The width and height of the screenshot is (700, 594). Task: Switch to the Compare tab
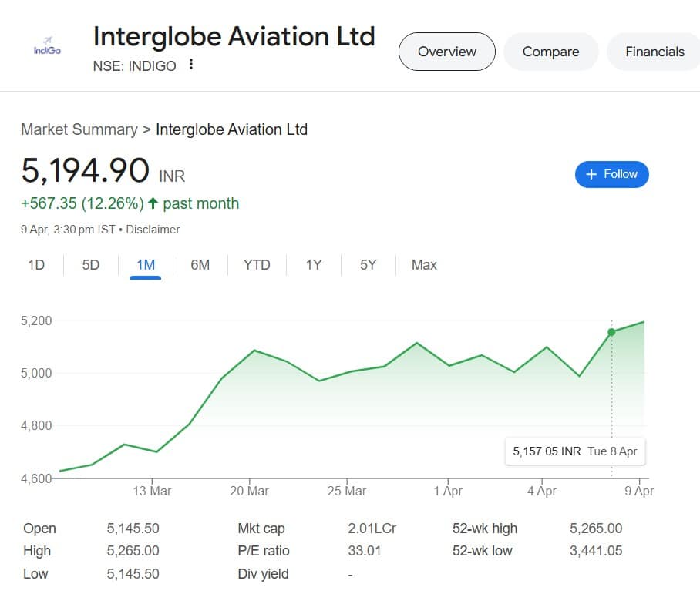[x=550, y=52]
